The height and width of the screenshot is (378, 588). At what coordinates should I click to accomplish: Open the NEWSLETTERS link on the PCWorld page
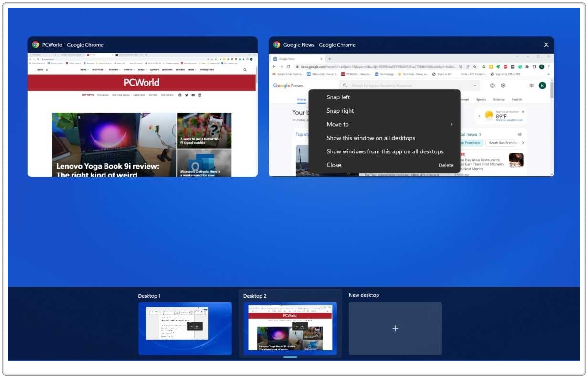[x=207, y=70]
